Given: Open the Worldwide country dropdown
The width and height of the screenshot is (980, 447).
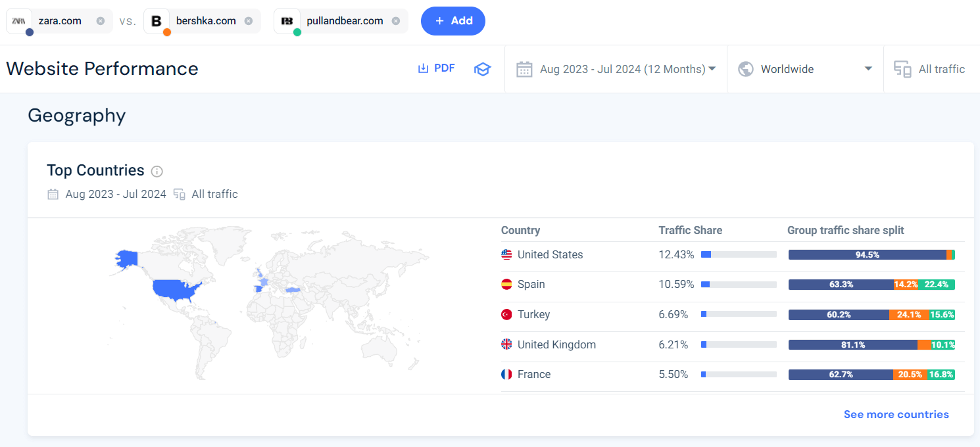Looking at the screenshot, I should pyautogui.click(x=805, y=69).
